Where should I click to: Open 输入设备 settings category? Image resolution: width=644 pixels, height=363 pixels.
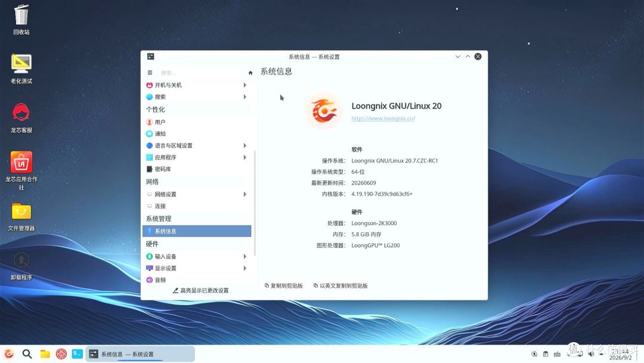click(x=197, y=257)
